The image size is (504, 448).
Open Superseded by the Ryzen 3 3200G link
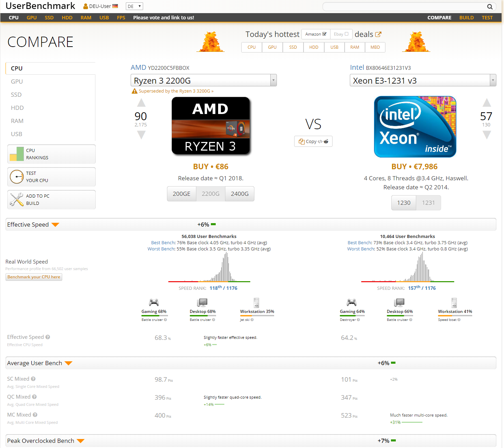click(x=176, y=91)
